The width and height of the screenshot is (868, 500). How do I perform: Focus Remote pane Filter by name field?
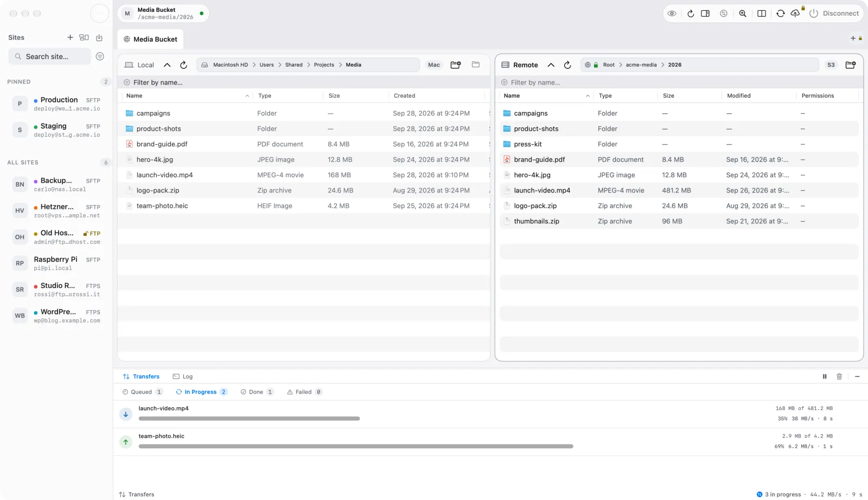pos(679,82)
